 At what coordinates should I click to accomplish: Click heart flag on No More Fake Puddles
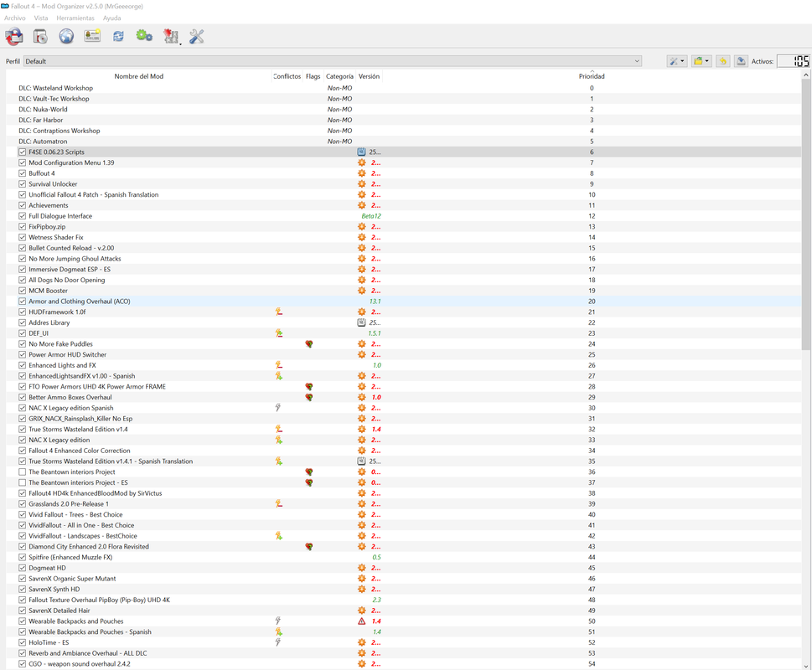tap(309, 344)
